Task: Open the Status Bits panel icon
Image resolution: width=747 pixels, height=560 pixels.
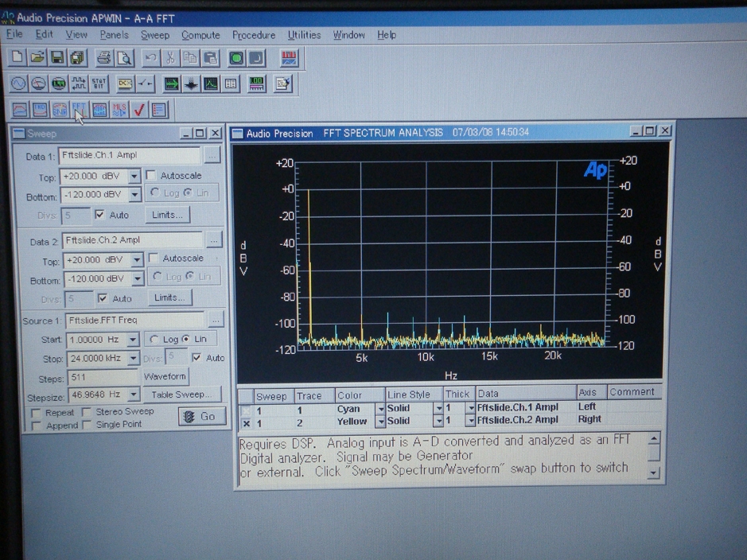Action: 99,84
